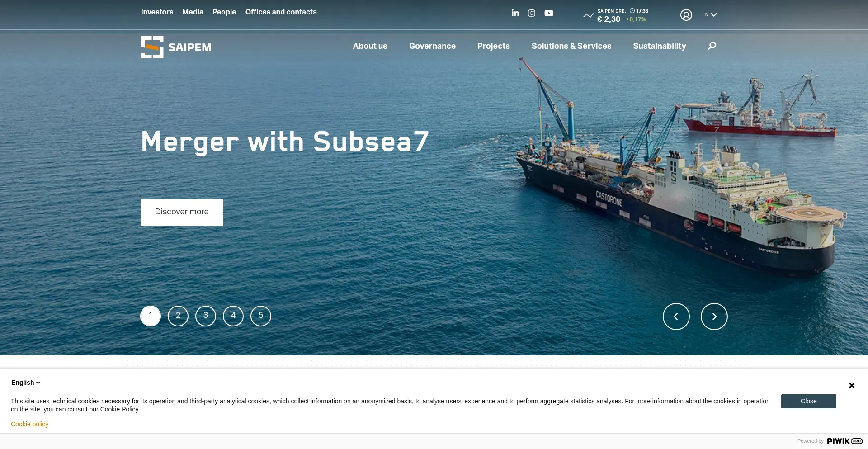Image resolution: width=868 pixels, height=449 pixels.
Task: Open the search magnifier icon
Action: [x=712, y=46]
